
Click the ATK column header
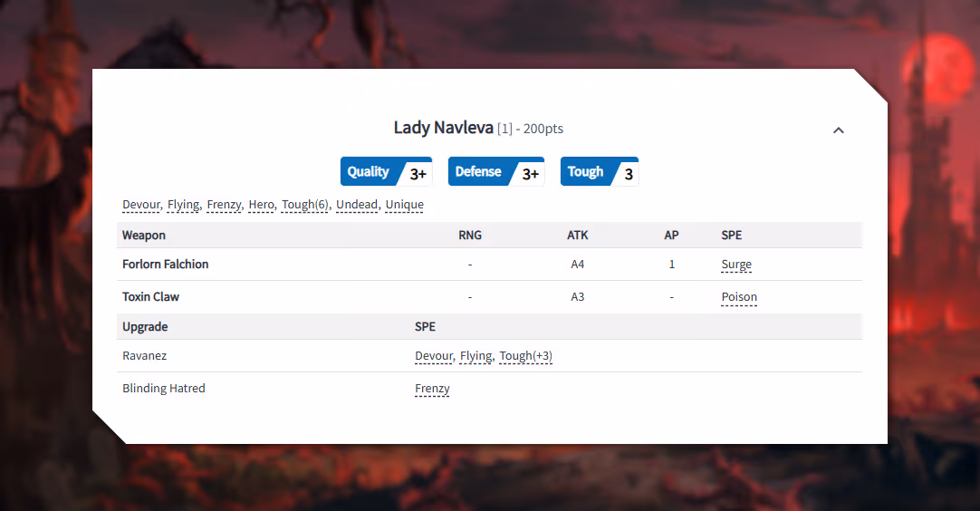578,236
